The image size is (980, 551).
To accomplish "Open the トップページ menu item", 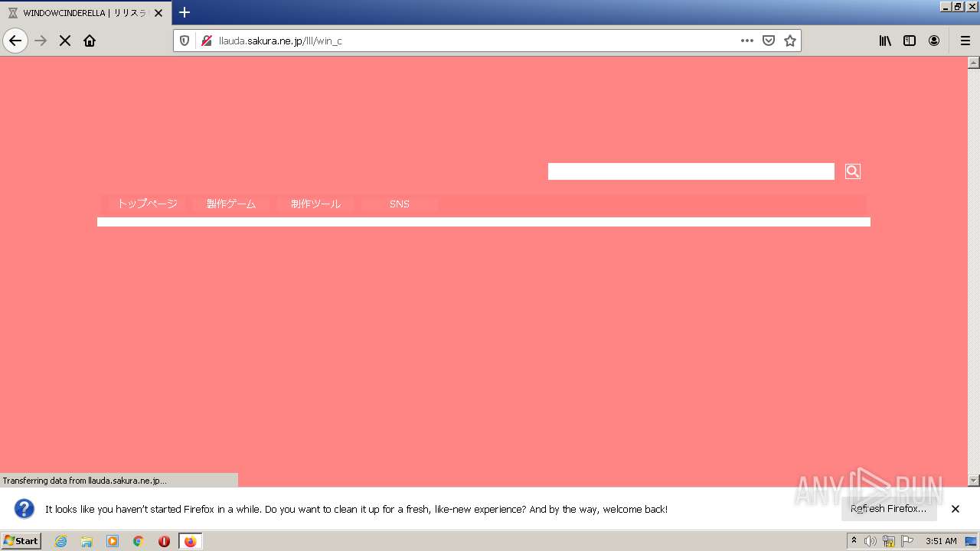I will click(x=147, y=204).
